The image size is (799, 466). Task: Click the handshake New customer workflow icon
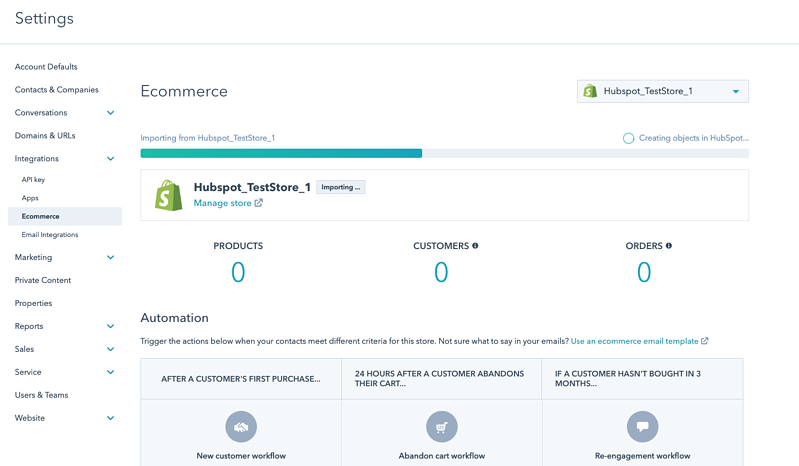(x=241, y=427)
